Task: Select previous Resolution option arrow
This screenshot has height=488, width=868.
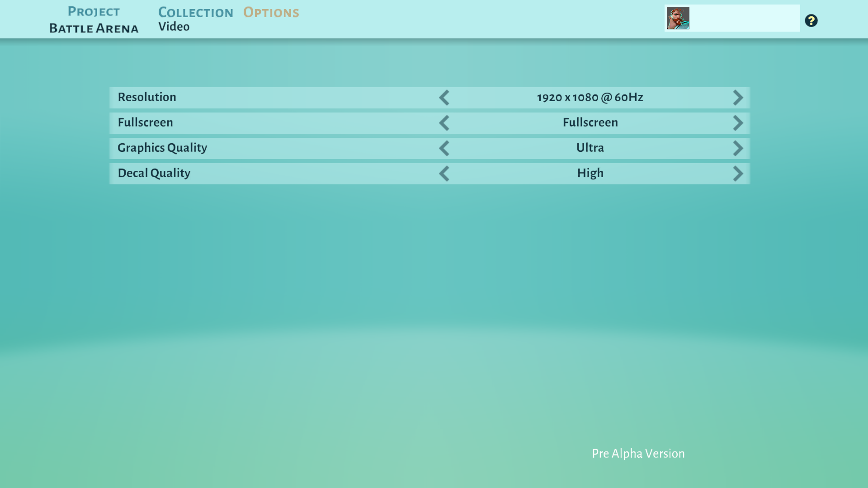Action: tap(444, 98)
